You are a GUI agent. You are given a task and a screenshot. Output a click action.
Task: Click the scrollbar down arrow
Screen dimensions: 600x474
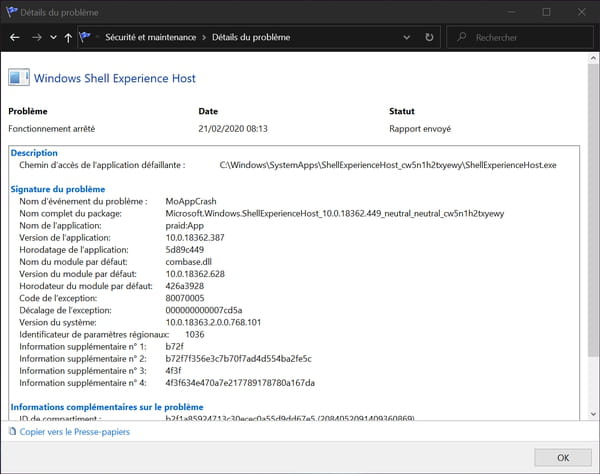pos(593,414)
